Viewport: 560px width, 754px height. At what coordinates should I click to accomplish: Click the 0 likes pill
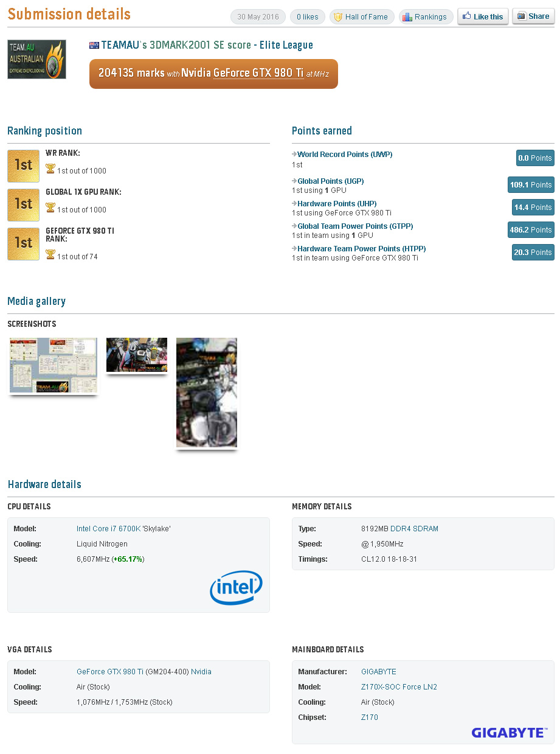coord(308,17)
